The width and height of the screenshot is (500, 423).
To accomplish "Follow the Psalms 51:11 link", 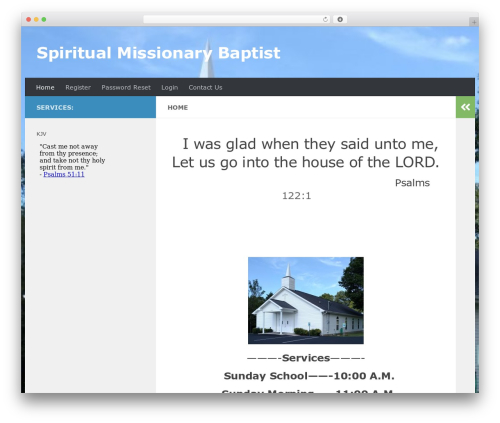I will point(64,174).
